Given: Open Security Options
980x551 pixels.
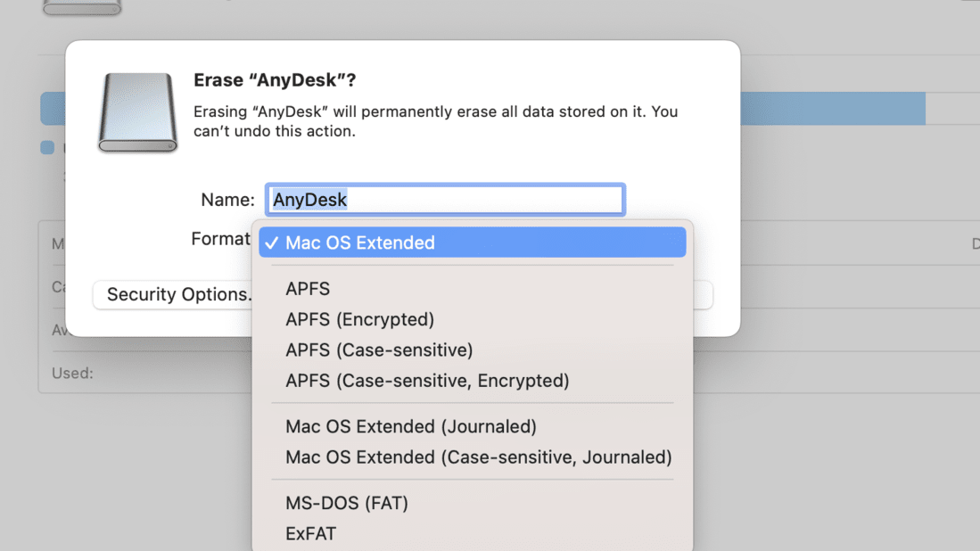Looking at the screenshot, I should (x=173, y=295).
